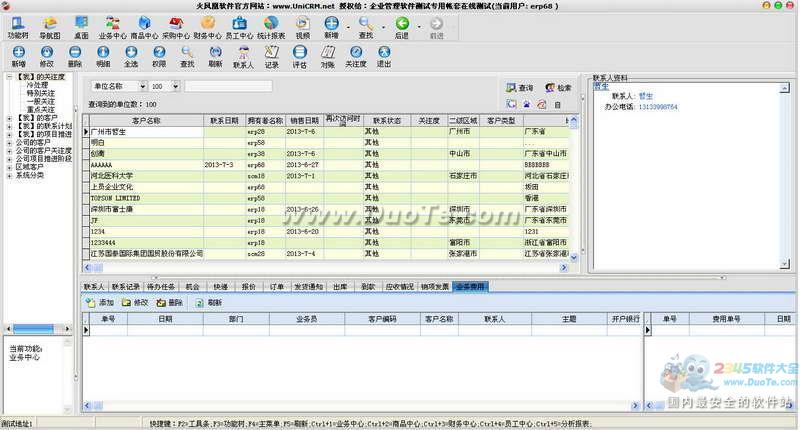Click the 退出 exit toolbar icon
The height and width of the screenshot is (430, 800).
point(384,57)
